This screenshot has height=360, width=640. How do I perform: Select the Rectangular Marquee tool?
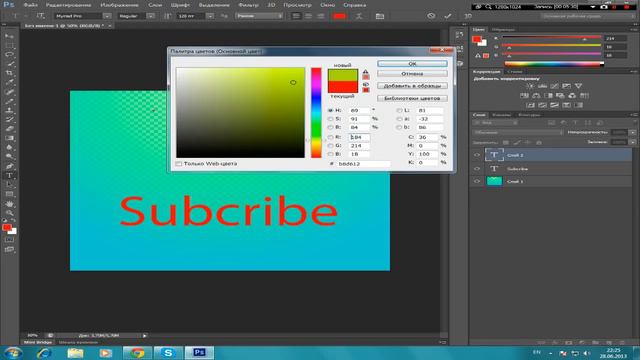point(9,45)
